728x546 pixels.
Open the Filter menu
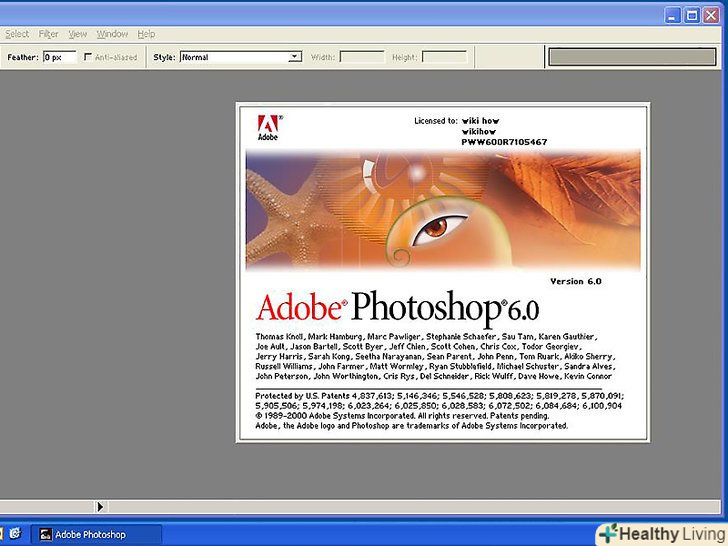[x=49, y=34]
